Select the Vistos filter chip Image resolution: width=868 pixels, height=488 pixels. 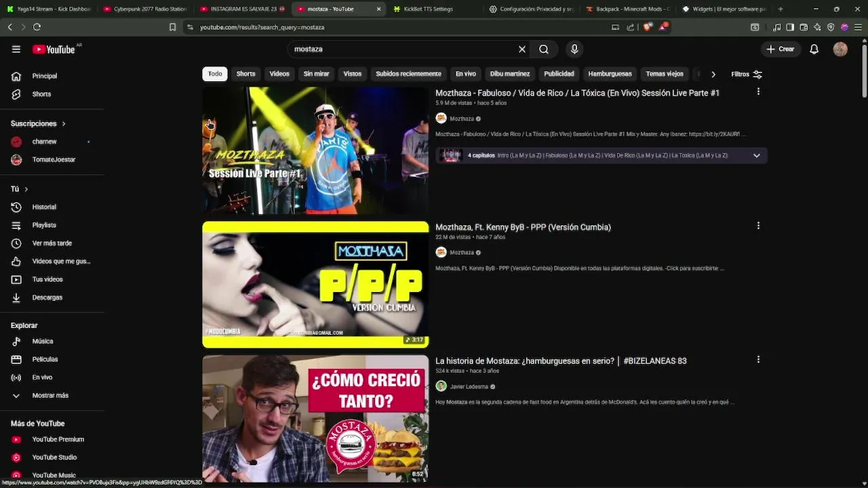[x=353, y=74]
